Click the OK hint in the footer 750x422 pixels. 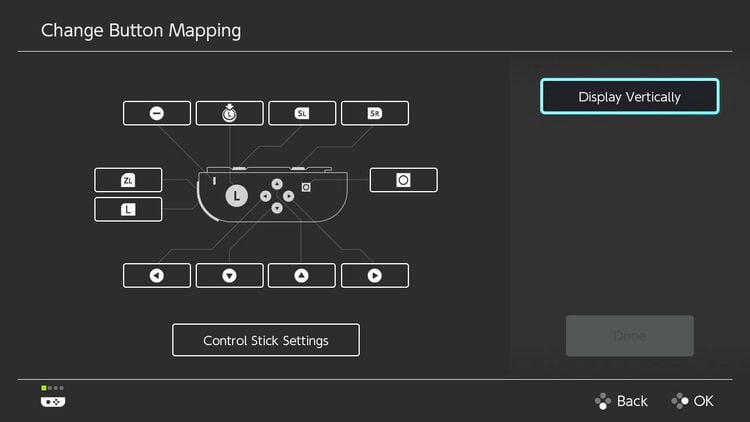click(x=693, y=401)
